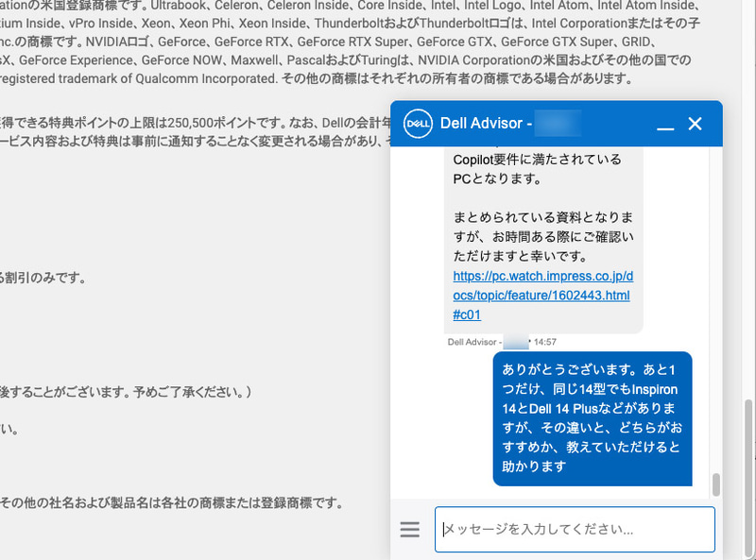Image resolution: width=756 pixels, height=560 pixels.
Task: Click the blurred advisor name in the title bar
Action: click(x=558, y=123)
